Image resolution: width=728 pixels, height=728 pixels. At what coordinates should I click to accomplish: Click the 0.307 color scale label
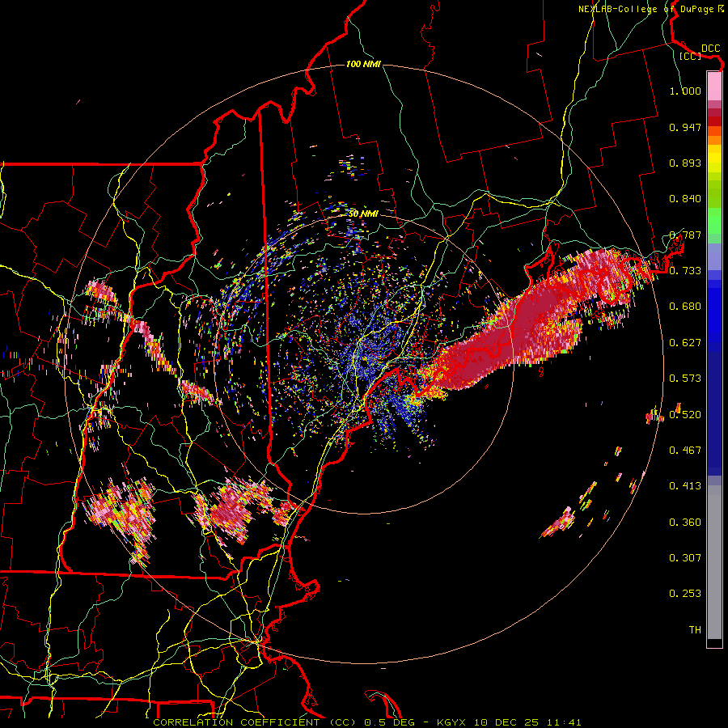pos(685,557)
